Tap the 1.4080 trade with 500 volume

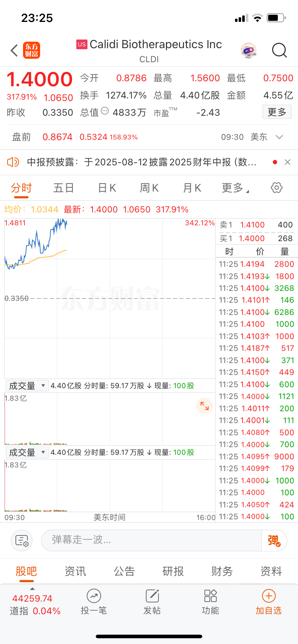pyautogui.click(x=256, y=432)
